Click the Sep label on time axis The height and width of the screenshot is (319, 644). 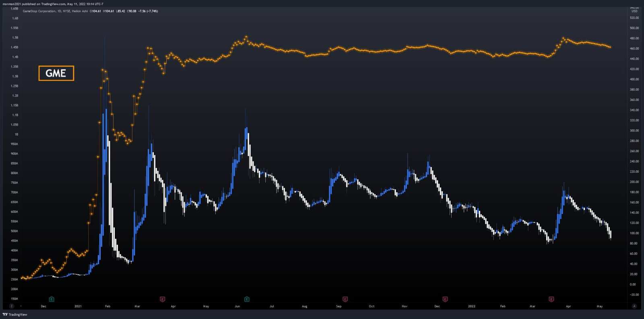point(339,307)
